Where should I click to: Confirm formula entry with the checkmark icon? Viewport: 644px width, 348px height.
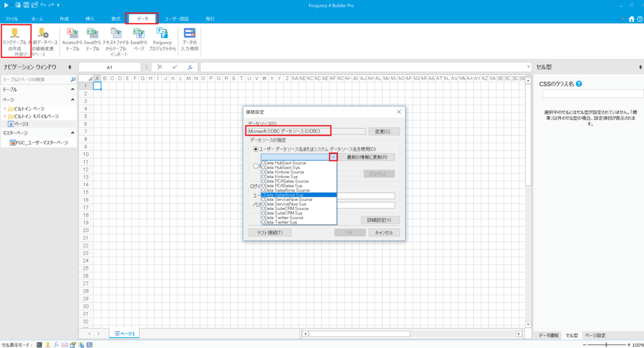174,67
